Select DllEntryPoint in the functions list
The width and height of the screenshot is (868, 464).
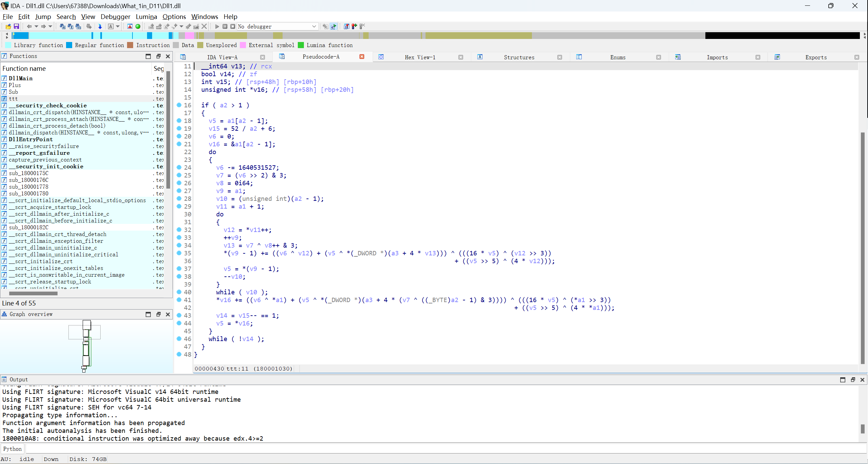click(x=83, y=139)
